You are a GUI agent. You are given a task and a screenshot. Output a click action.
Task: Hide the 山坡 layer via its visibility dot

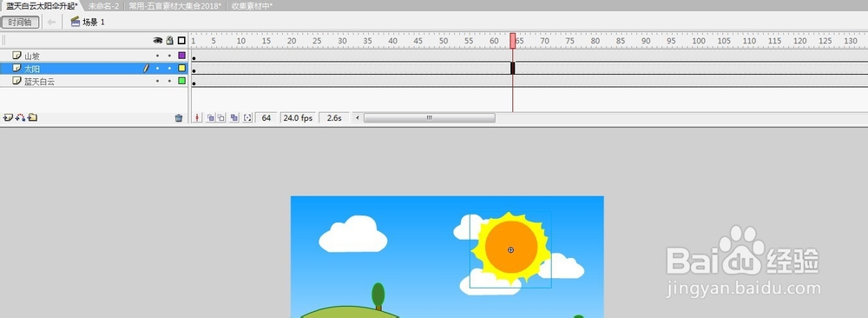tap(158, 56)
